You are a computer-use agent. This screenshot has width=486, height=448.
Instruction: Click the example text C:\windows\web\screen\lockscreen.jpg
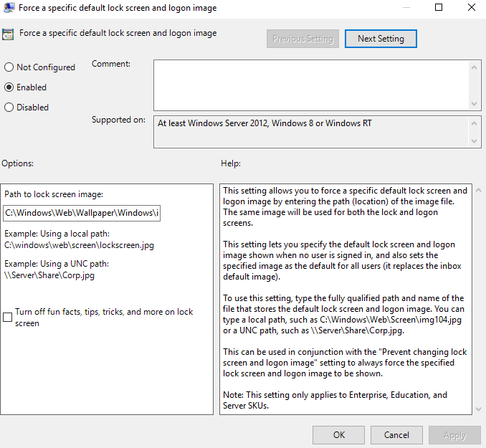point(79,245)
